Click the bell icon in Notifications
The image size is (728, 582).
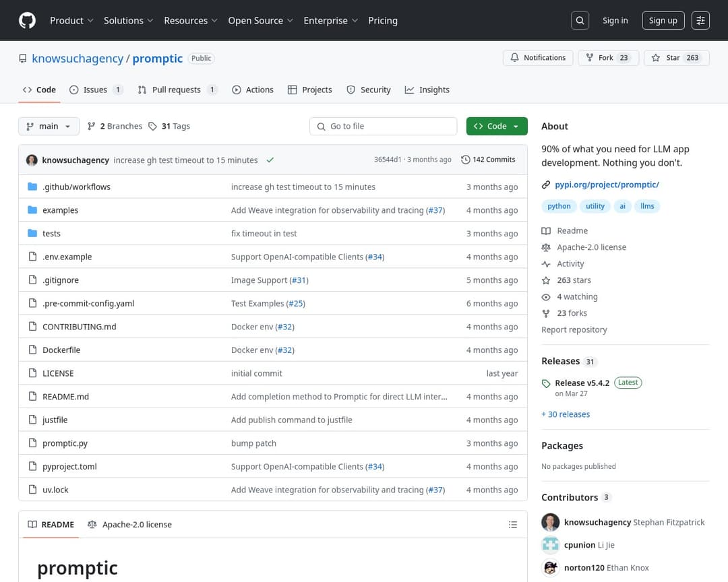(x=514, y=57)
